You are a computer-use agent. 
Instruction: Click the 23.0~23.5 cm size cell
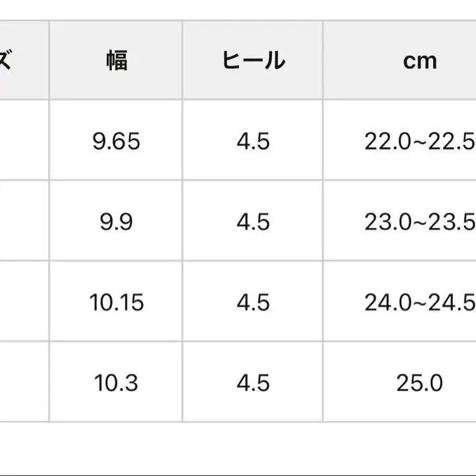click(420, 222)
